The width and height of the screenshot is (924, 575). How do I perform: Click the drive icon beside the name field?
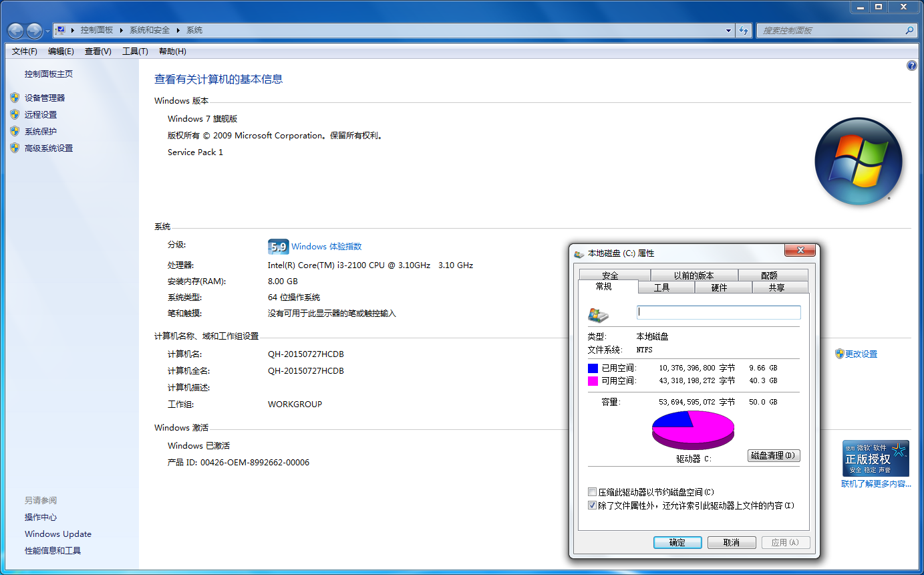click(598, 315)
